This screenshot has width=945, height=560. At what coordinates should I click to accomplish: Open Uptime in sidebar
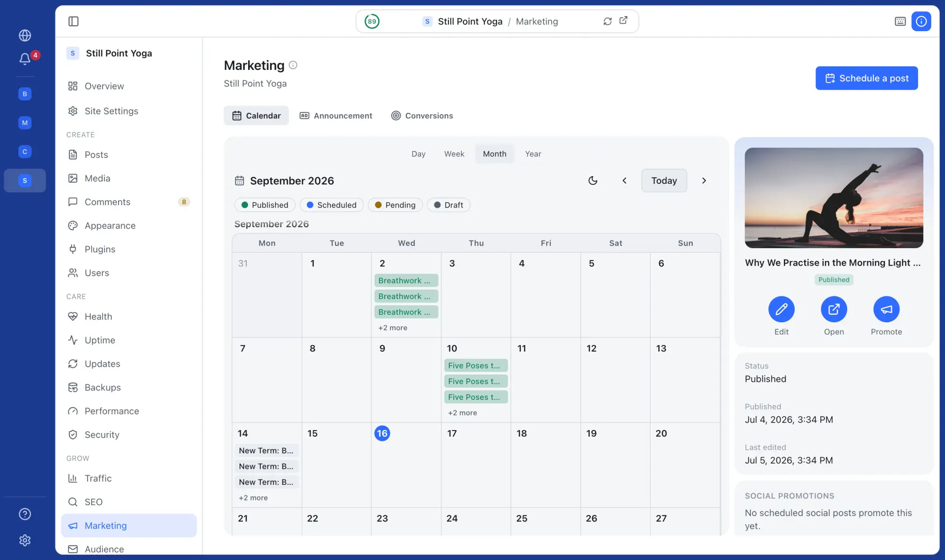[x=129, y=340]
